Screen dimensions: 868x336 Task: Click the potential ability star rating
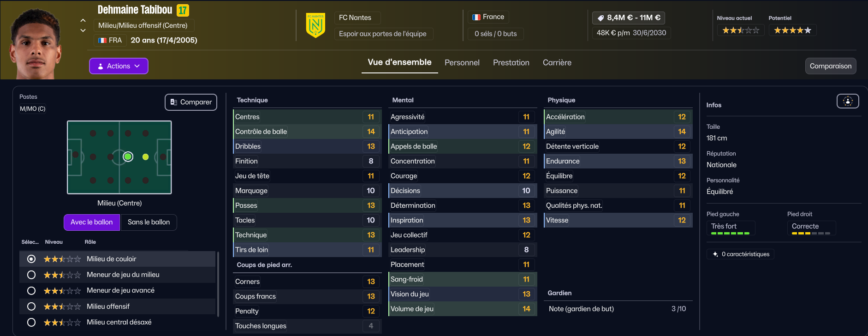792,30
